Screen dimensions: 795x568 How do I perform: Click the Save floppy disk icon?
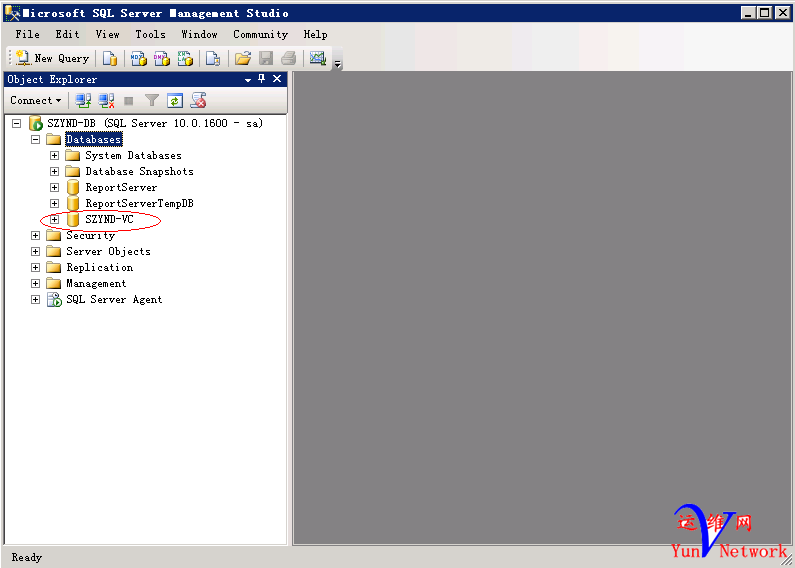[x=266, y=59]
